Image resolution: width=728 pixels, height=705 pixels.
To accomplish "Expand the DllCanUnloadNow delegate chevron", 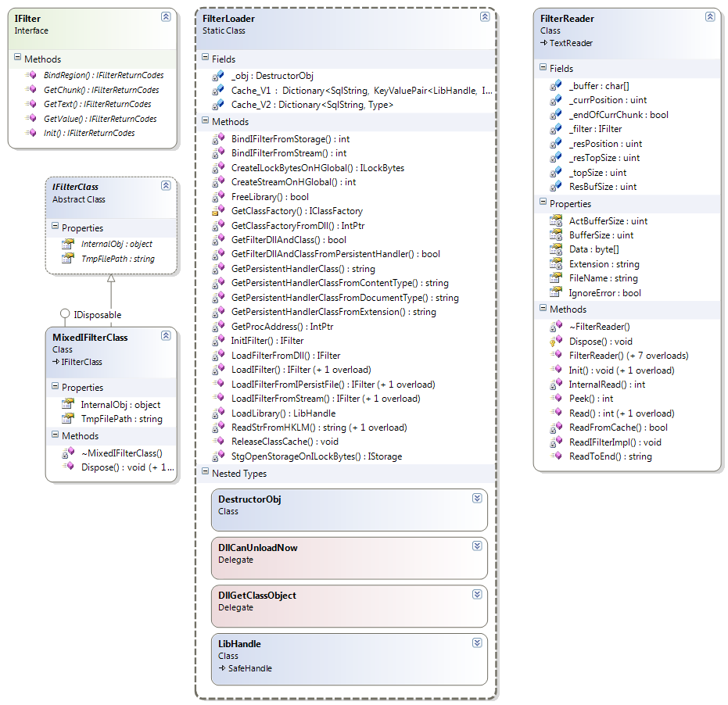I will pos(477,546).
